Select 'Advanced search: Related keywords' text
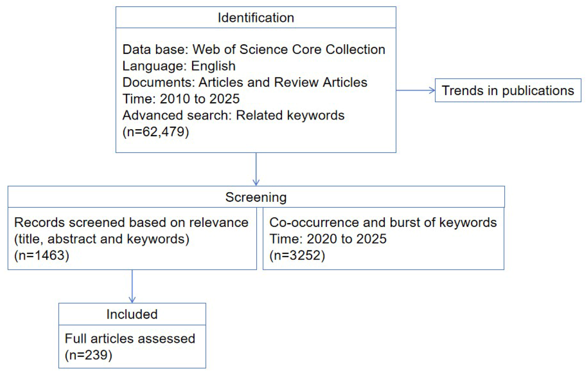The width and height of the screenshot is (588, 374). tap(234, 115)
